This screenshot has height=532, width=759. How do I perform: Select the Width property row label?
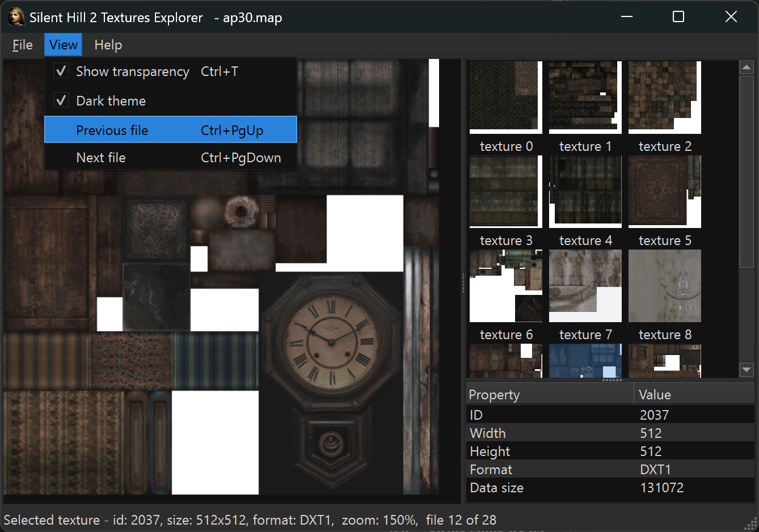coord(487,433)
